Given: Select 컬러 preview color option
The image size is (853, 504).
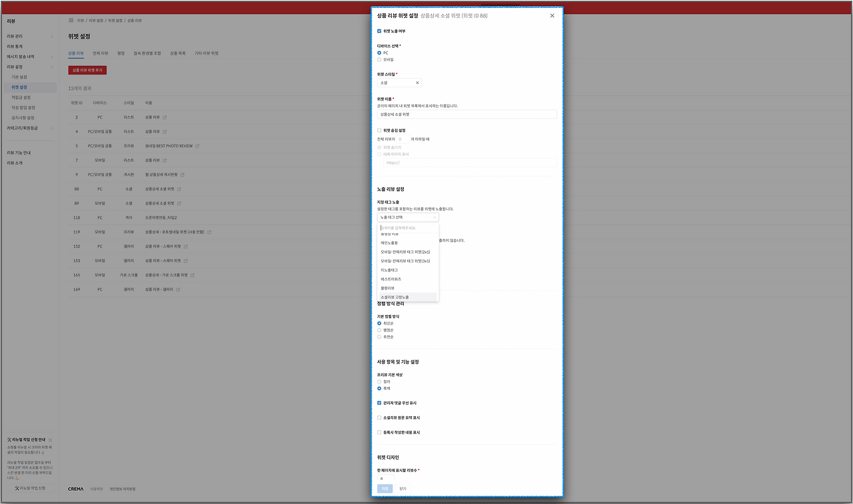Looking at the screenshot, I should (x=379, y=381).
